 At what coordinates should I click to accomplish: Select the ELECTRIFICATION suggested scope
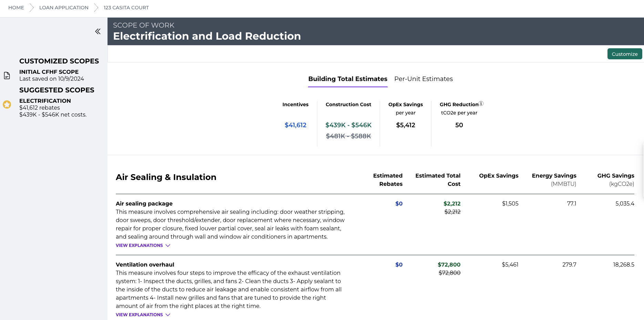(53, 108)
